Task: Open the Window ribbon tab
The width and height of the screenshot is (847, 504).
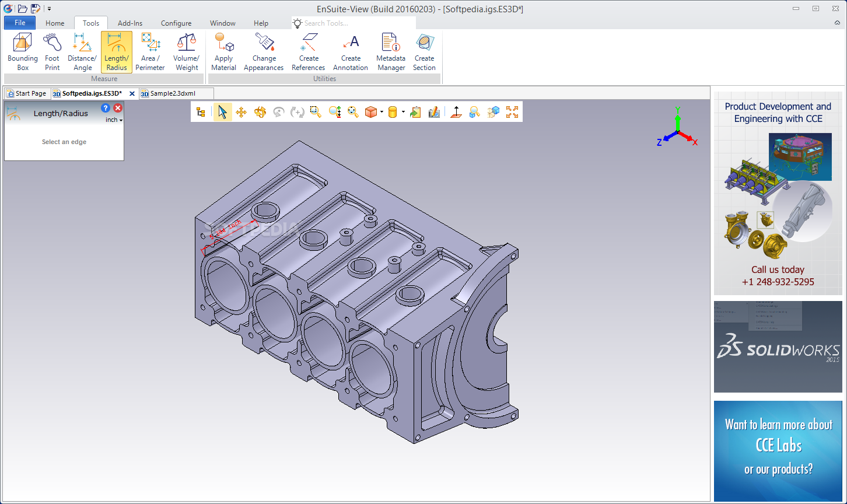Action: [x=223, y=23]
